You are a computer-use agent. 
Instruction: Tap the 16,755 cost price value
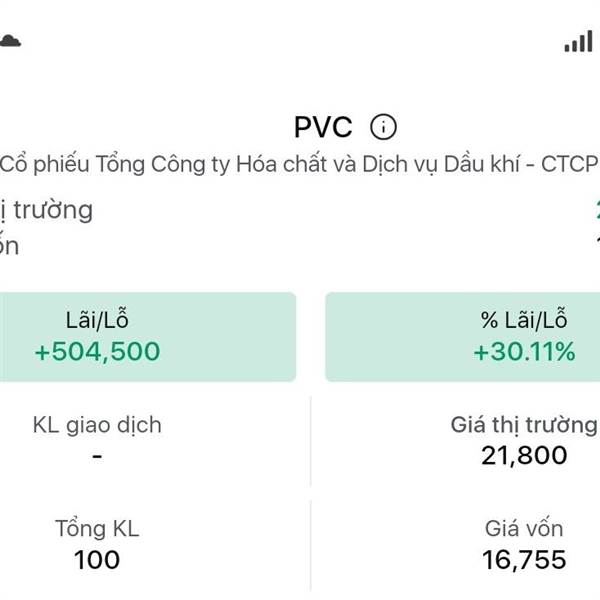coord(524,560)
